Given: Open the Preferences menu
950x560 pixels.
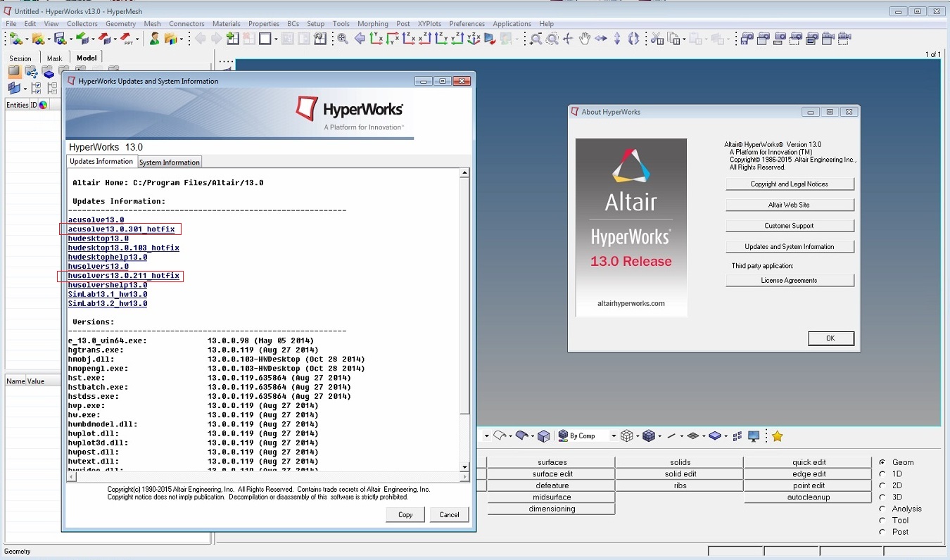Looking at the screenshot, I should tap(467, 24).
